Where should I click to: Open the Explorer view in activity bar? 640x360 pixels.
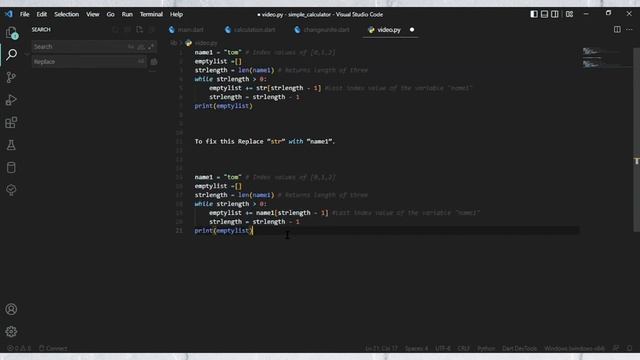(11, 33)
